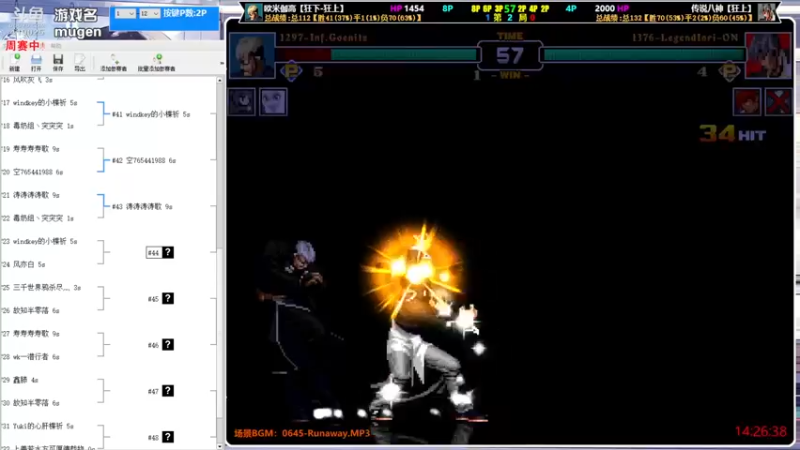The height and width of the screenshot is (450, 800).
Task: Click the question mark icon for match #46
Action: coord(168,344)
